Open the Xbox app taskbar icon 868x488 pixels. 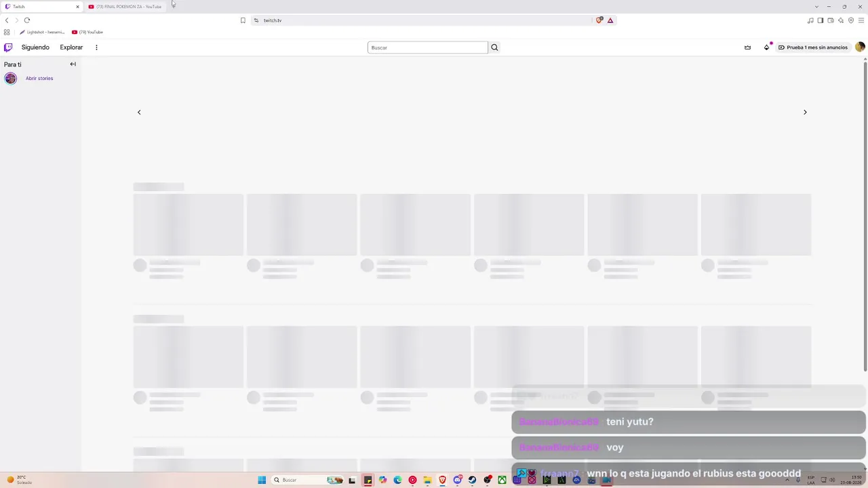tap(502, 480)
